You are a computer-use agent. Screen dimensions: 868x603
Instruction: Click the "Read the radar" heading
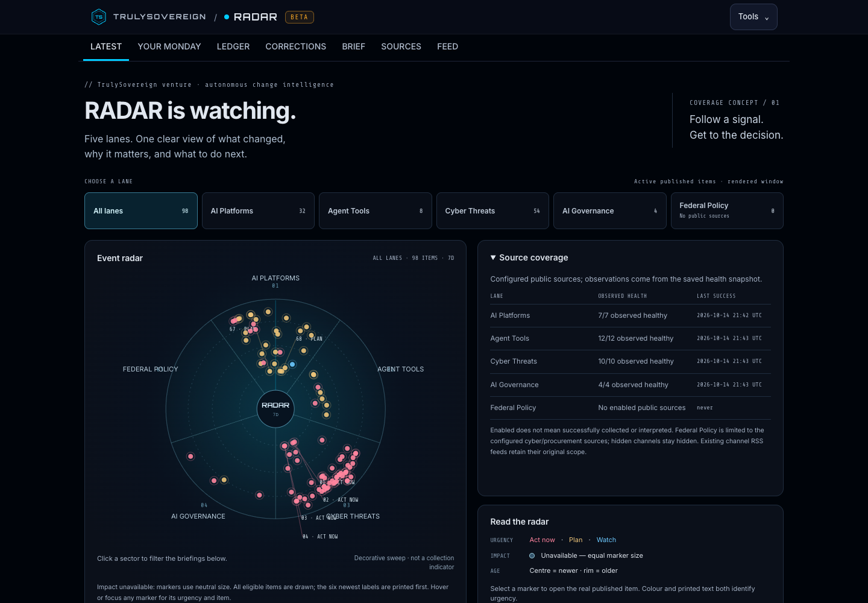pyautogui.click(x=520, y=522)
